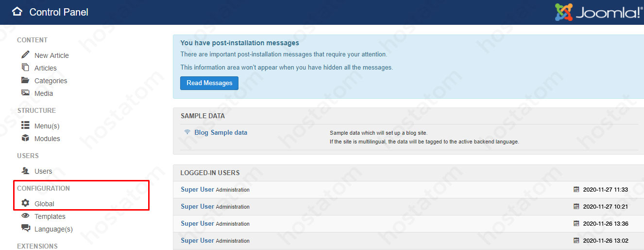Viewport: 644px width, 250px height.
Task: Click the Templates eye icon
Action: coord(25,216)
